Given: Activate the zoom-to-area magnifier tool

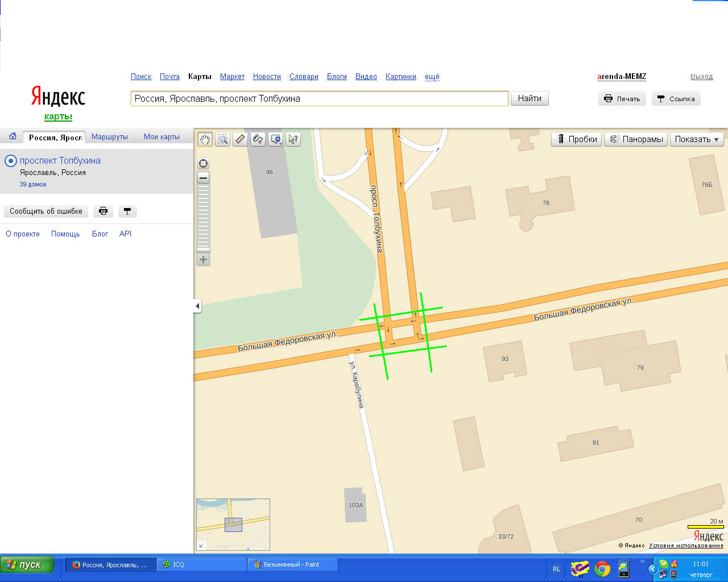Looking at the screenshot, I should coord(222,139).
